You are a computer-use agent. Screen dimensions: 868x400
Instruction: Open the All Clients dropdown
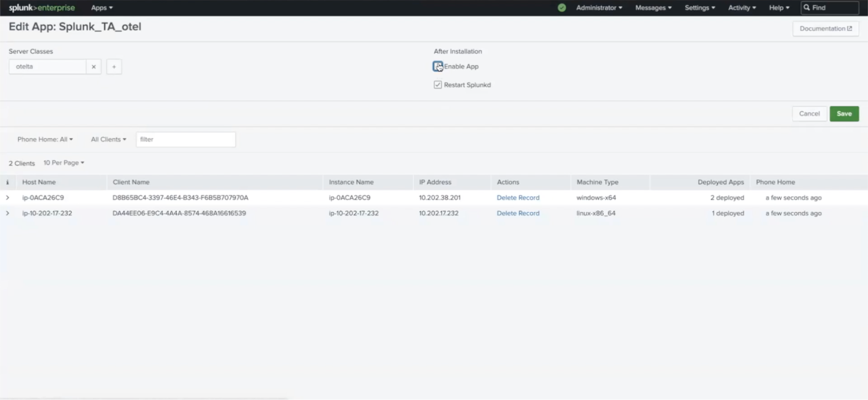[x=109, y=139]
